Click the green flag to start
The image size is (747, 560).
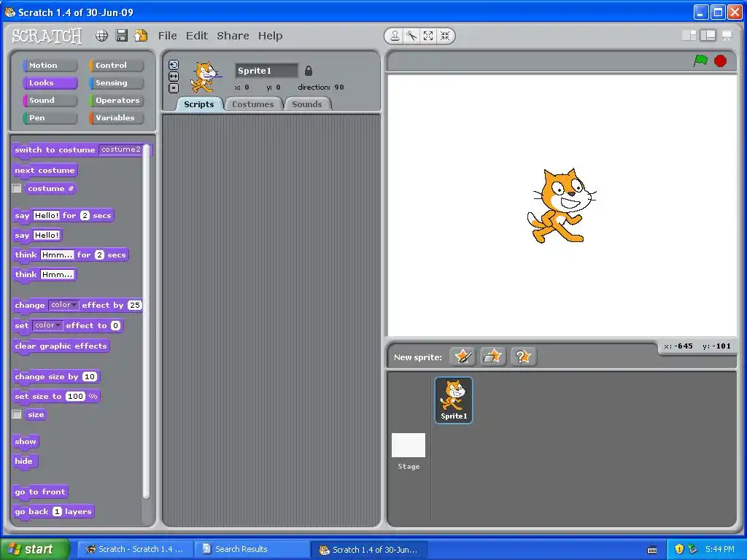tap(701, 61)
